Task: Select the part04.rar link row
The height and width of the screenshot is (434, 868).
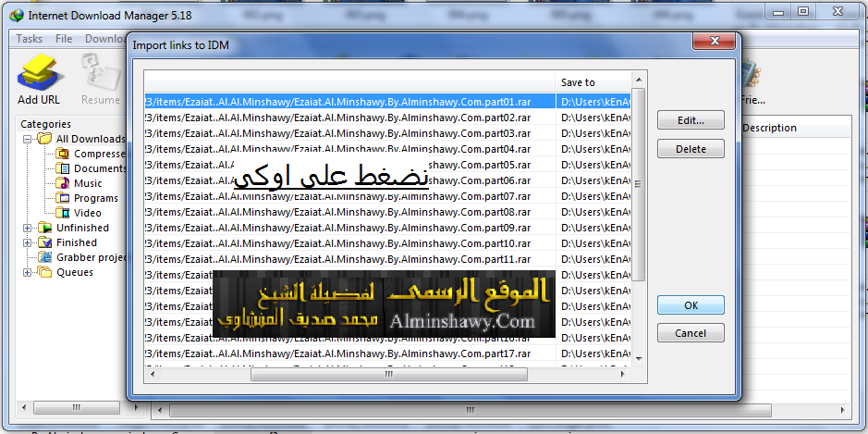Action: (387, 149)
